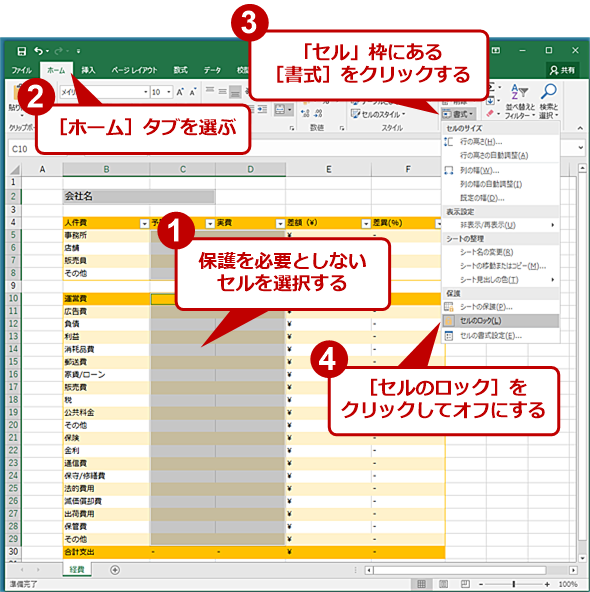Apply middle vertical alignment
This screenshot has width=590, height=592.
[222, 91]
